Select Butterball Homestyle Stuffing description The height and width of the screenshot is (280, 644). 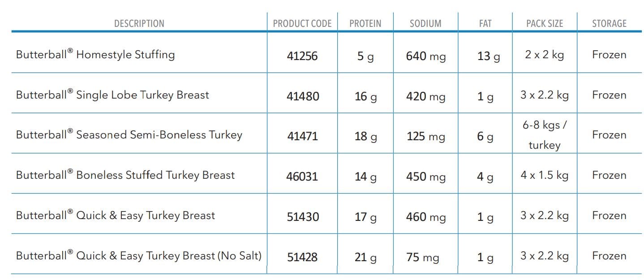(x=95, y=55)
